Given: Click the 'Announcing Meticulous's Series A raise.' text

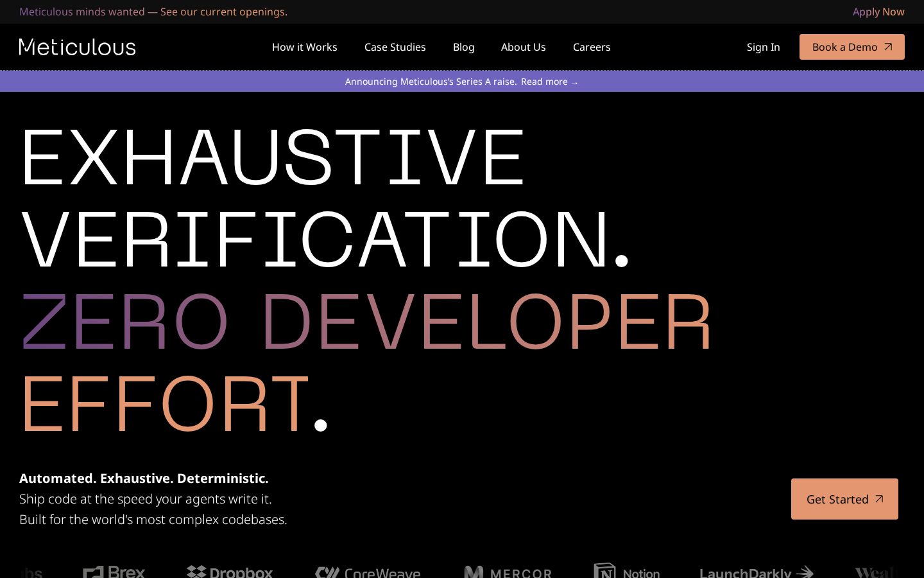Looking at the screenshot, I should (431, 82).
